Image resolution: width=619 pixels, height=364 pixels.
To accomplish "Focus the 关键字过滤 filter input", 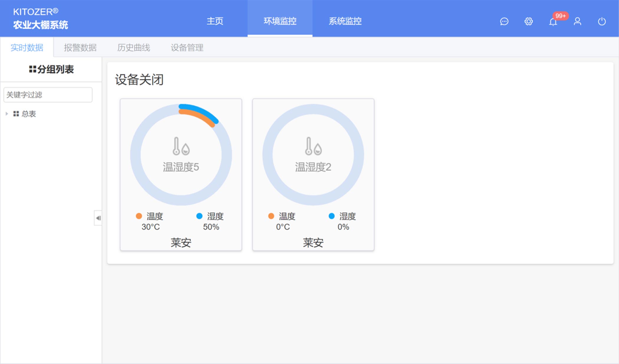I will (48, 95).
